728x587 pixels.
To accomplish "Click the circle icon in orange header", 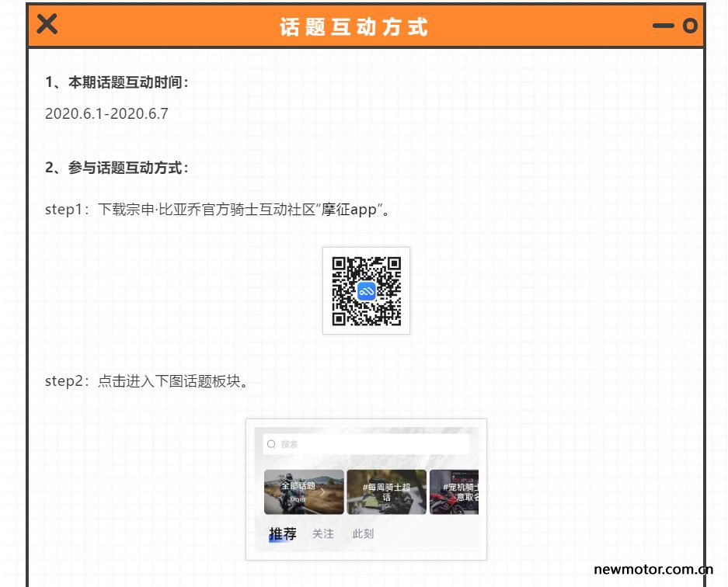I will point(690,26).
